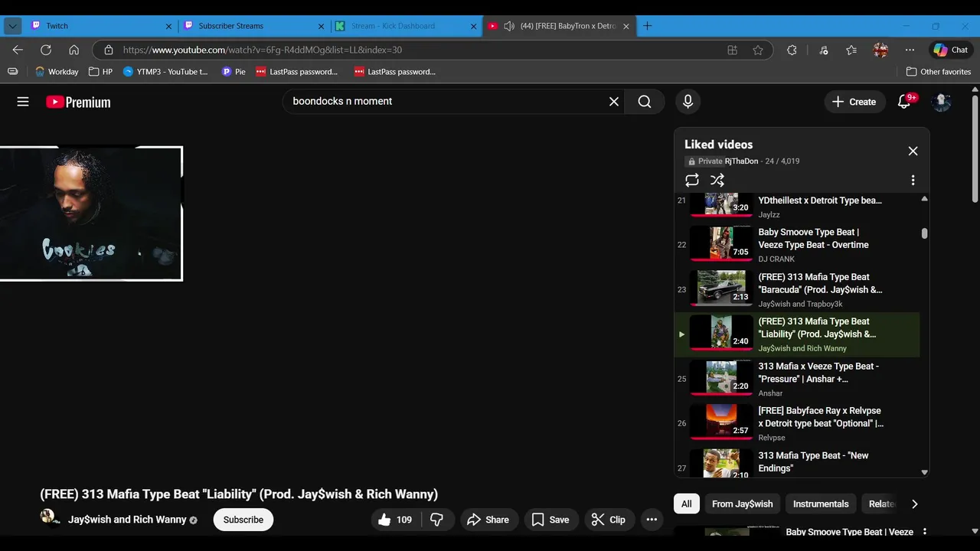Viewport: 980px width, 551px height.
Task: Clip this video
Action: [x=609, y=520]
